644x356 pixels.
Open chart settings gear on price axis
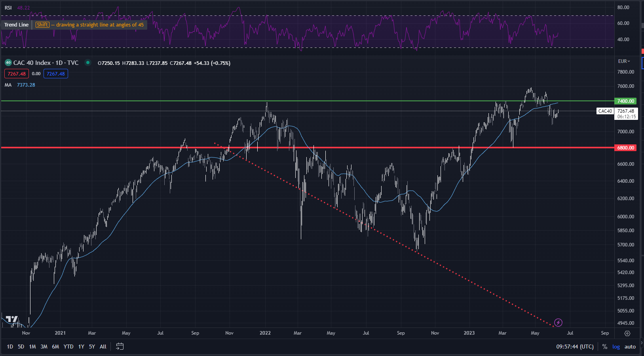click(x=627, y=333)
